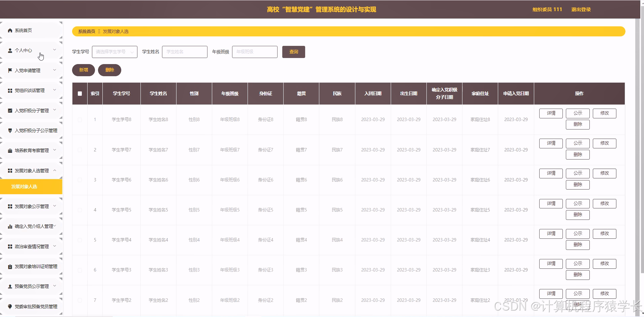Screen dimensions: 644x317
Task: Click cell 家庭住址8
Action: (480, 120)
